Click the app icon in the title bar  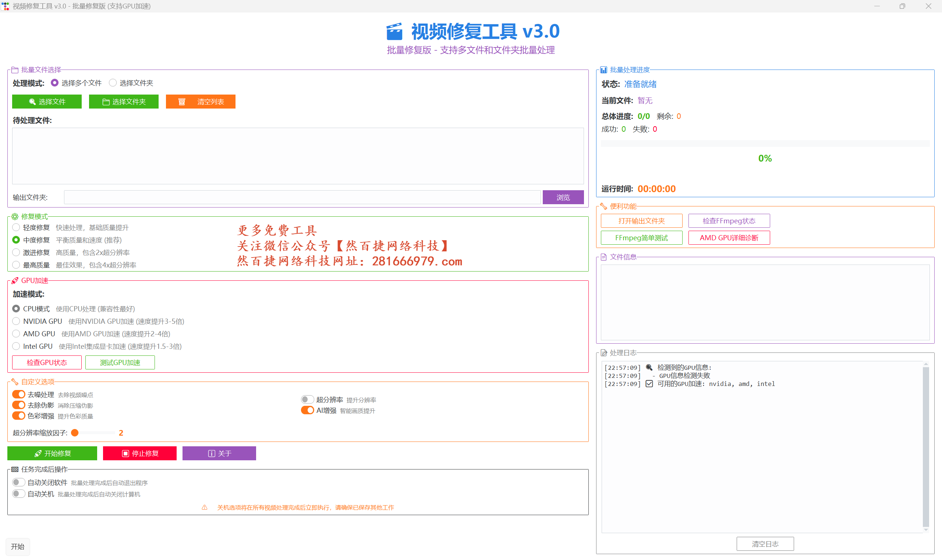(5, 6)
